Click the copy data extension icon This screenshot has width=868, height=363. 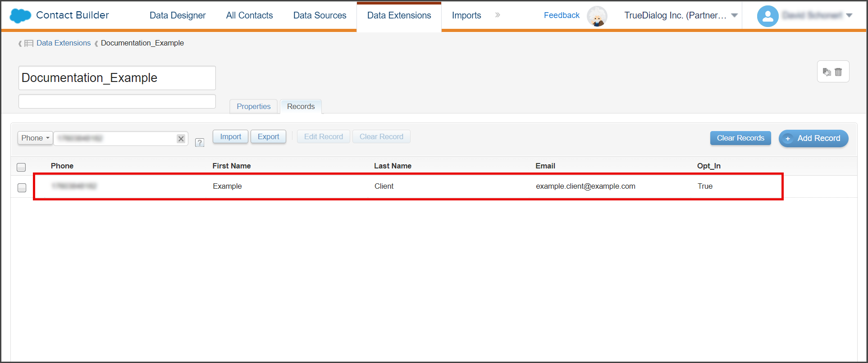[x=827, y=72]
